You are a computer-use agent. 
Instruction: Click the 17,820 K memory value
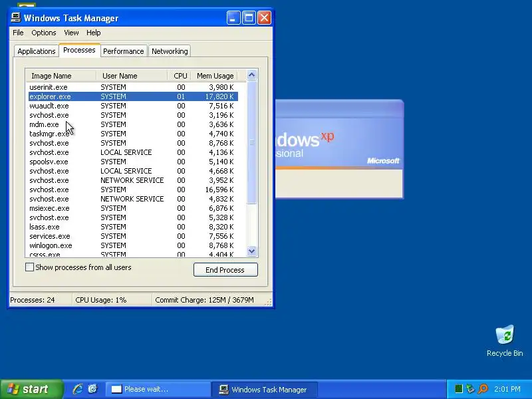219,96
